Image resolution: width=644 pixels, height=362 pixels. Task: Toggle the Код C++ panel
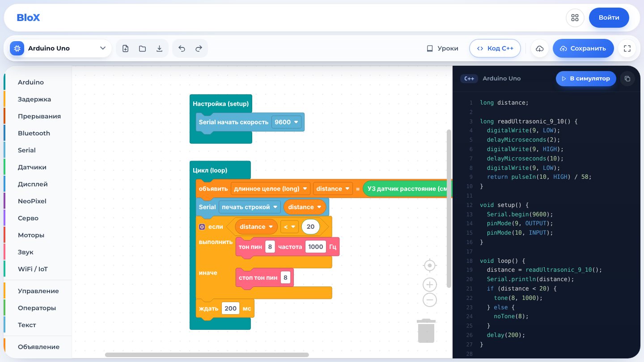[495, 48]
